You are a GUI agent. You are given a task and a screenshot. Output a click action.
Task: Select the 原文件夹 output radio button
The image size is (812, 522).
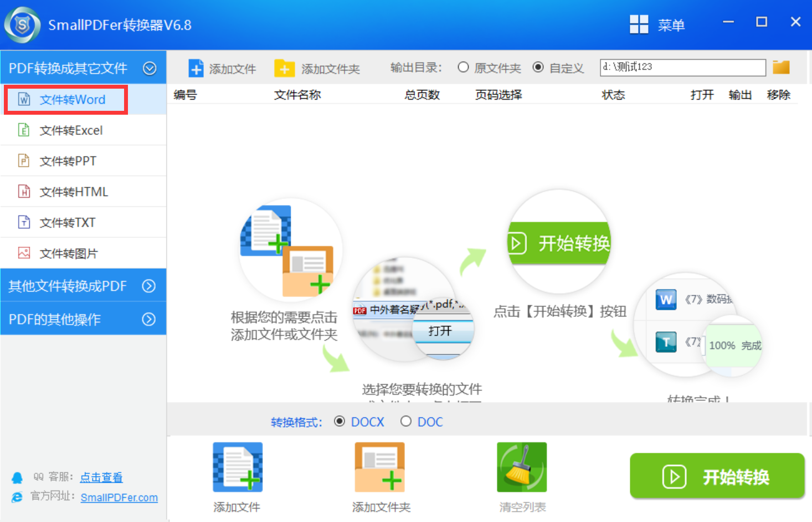coord(463,68)
